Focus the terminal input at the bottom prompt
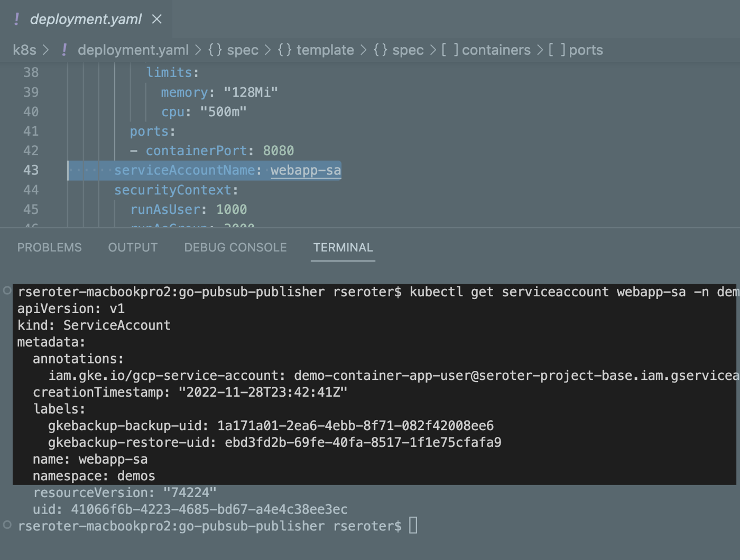Image resolution: width=740 pixels, height=560 pixels. 413,526
